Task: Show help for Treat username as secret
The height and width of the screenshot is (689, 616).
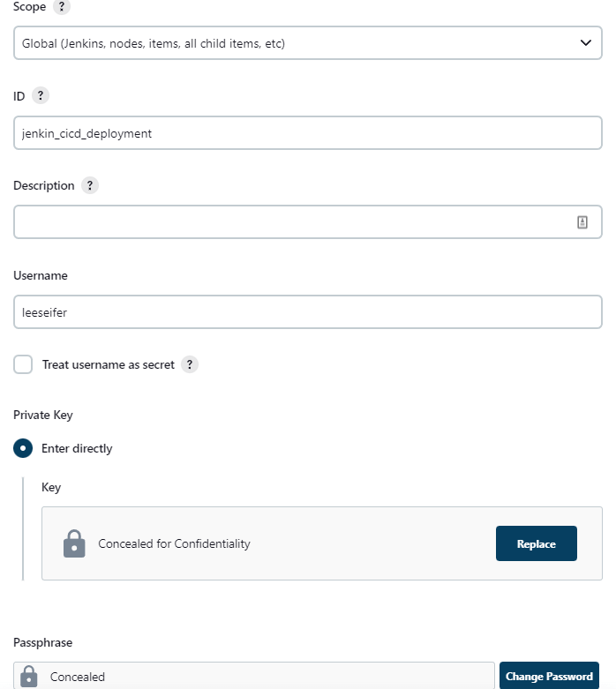Action: coord(189,364)
